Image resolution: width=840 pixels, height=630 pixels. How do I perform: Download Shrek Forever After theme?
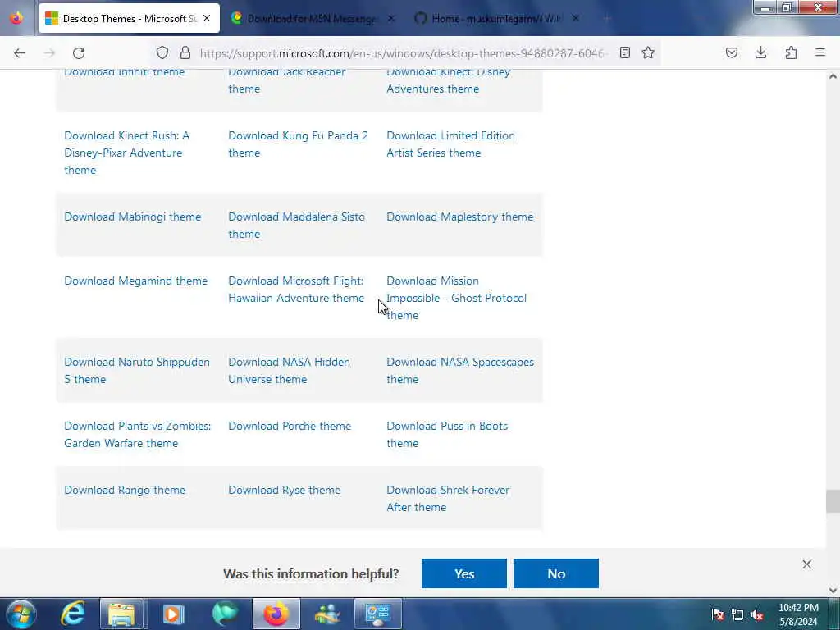(x=449, y=499)
